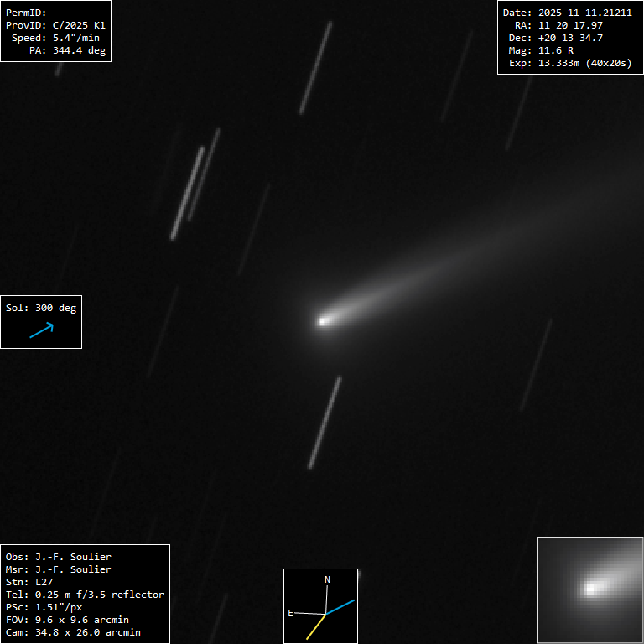Click the FOV 9.6 x 9.6 arcmin line
This screenshot has height=644, width=644.
pos(67,620)
